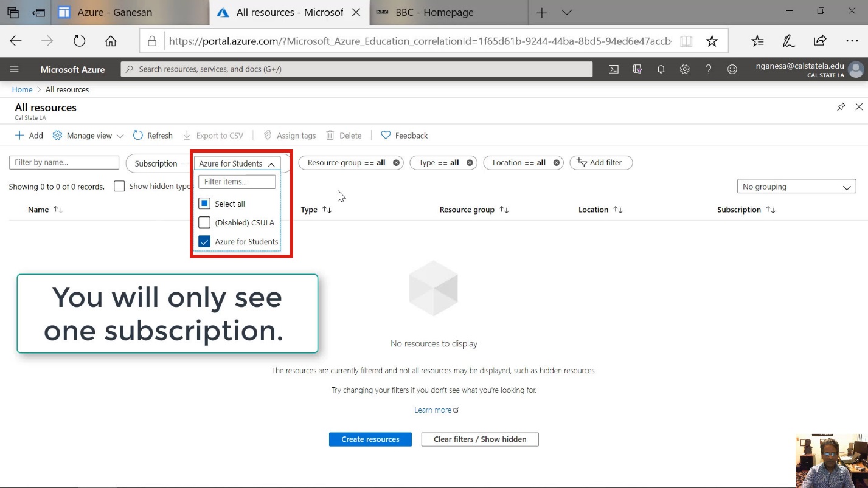
Task: Check the (Disabled) CSULA subscription checkbox
Action: pyautogui.click(x=204, y=222)
